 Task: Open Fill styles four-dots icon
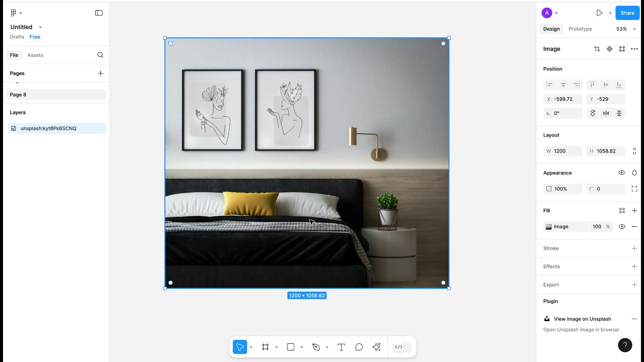point(622,210)
